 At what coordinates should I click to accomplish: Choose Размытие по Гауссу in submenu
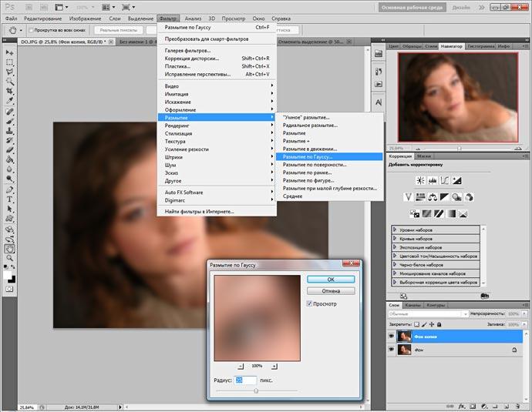pyautogui.click(x=329, y=157)
